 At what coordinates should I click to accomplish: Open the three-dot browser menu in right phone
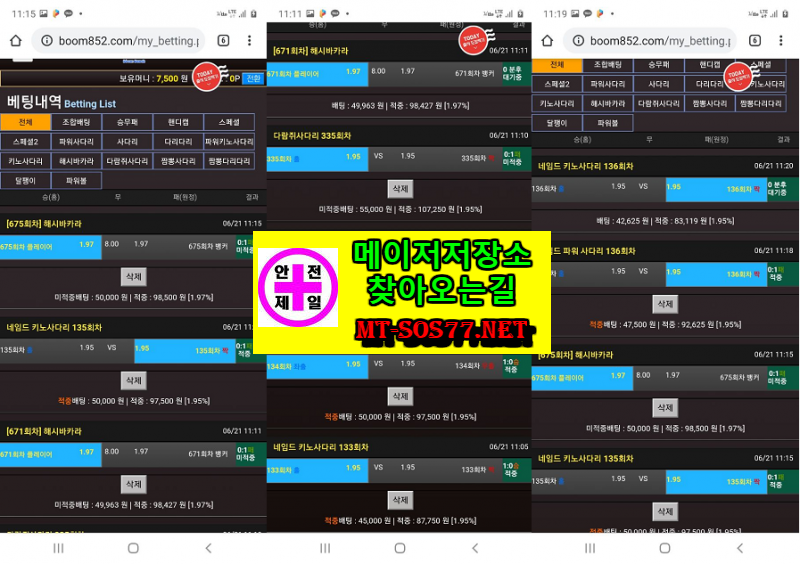point(780,41)
